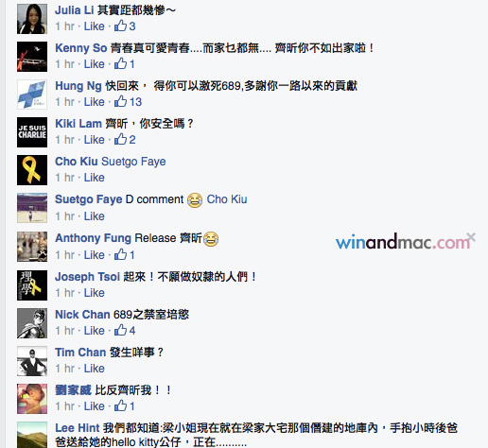Open Suetgo Faye's profile name link
This screenshot has width=488, height=448.
[x=89, y=199]
